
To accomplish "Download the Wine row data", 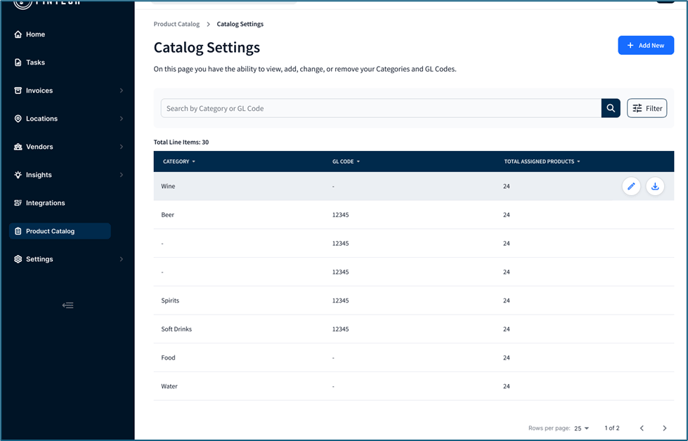I will tap(655, 186).
